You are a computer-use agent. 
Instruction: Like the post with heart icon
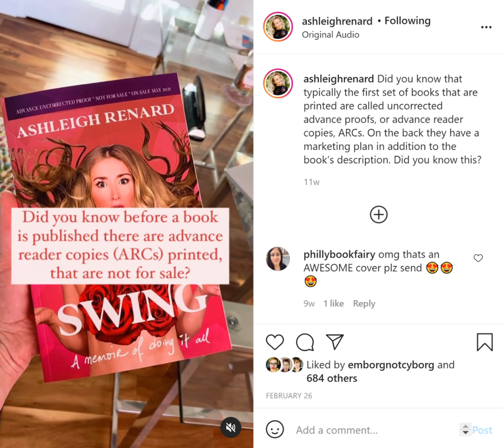pyautogui.click(x=275, y=342)
